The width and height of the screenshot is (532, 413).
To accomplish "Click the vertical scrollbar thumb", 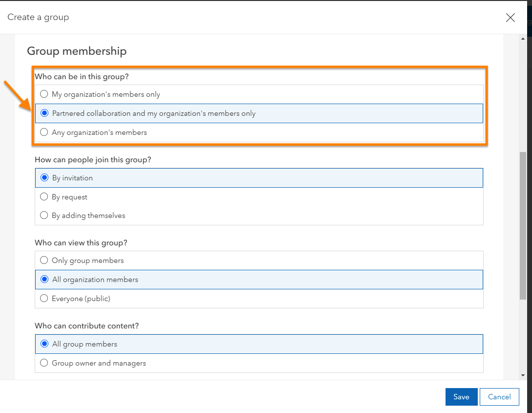I will pyautogui.click(x=523, y=225).
